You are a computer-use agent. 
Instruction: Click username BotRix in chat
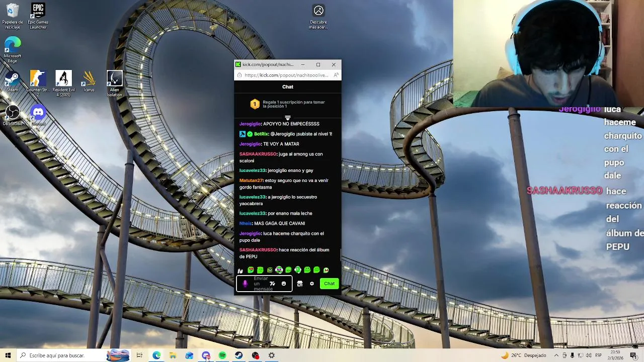pos(261,134)
